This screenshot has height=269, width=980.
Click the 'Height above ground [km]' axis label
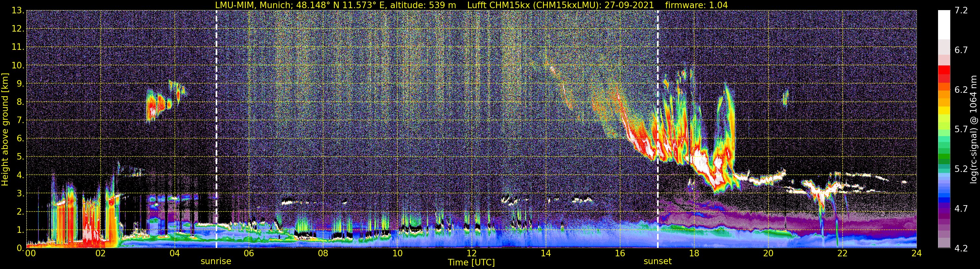pyautogui.click(x=5, y=130)
